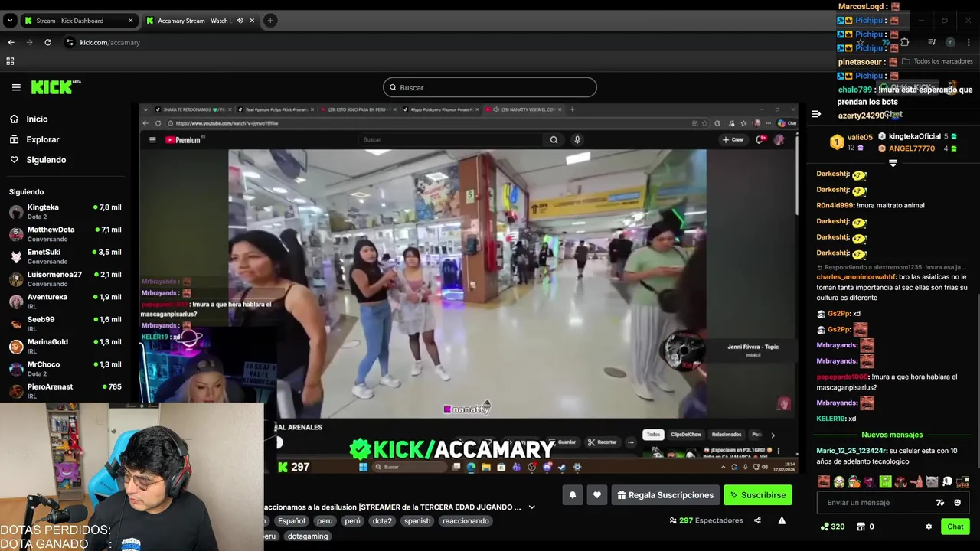Image resolution: width=980 pixels, height=551 pixels.
Task: Click the Kick logo
Action: coord(56,87)
